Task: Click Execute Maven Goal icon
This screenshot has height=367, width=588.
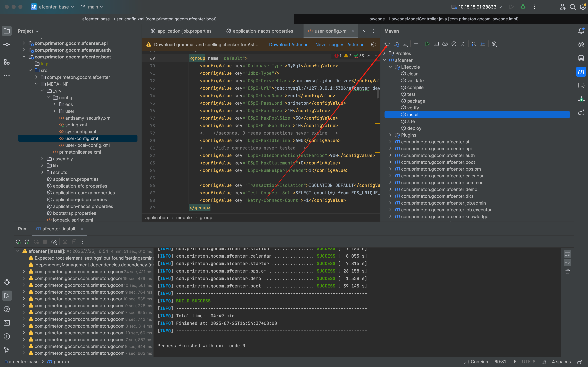Action: pyautogui.click(x=436, y=44)
